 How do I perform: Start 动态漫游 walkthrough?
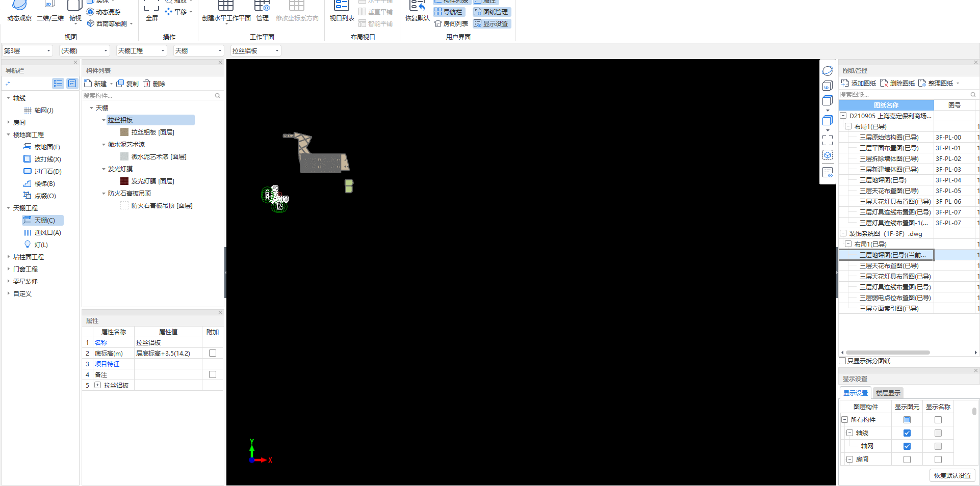tap(104, 12)
